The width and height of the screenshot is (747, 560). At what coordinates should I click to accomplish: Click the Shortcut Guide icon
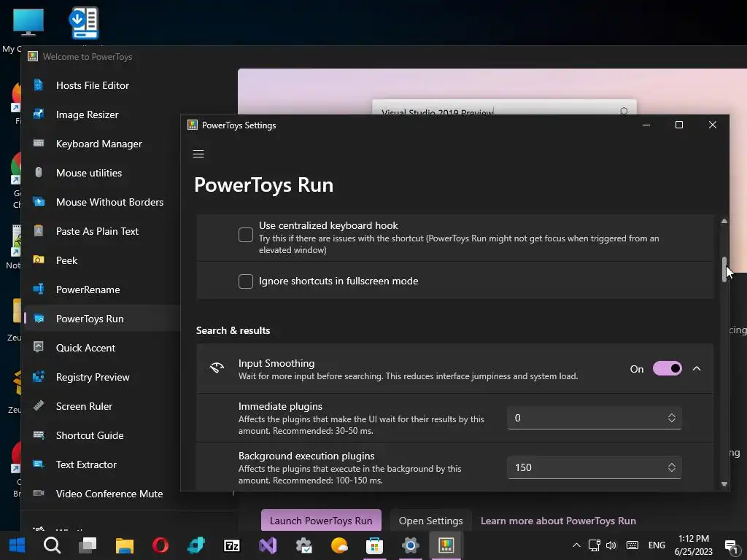tap(39, 435)
